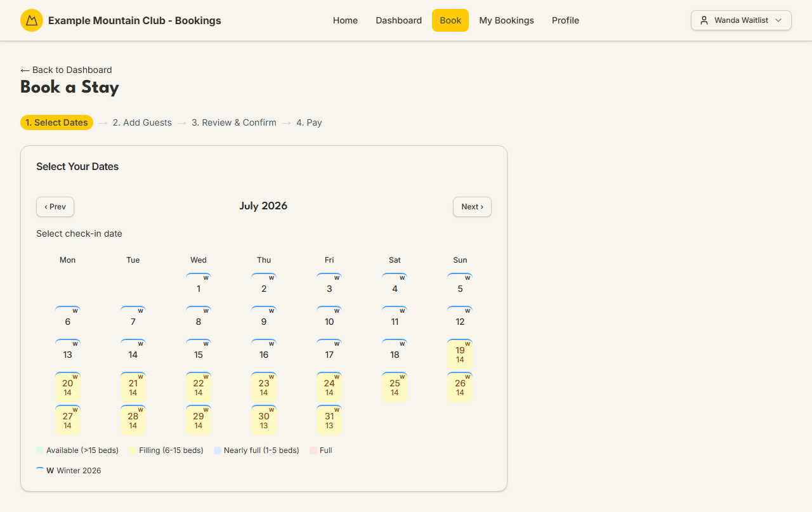Choose July 9 in the calendar
This screenshot has width=812, height=512.
tap(264, 320)
